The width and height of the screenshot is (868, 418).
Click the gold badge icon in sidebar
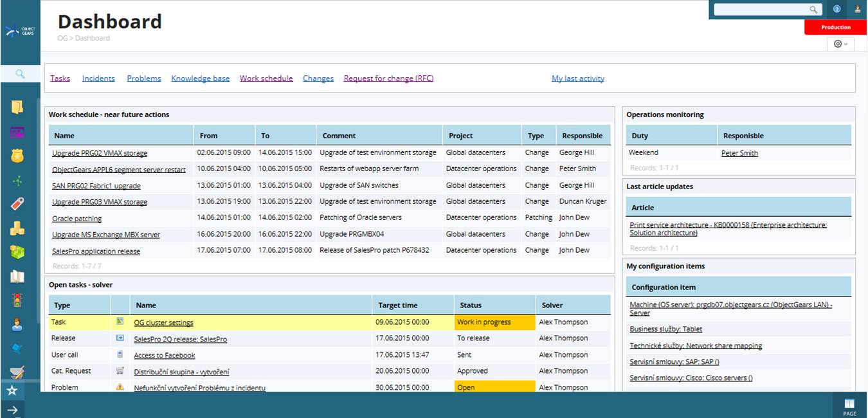[17, 156]
